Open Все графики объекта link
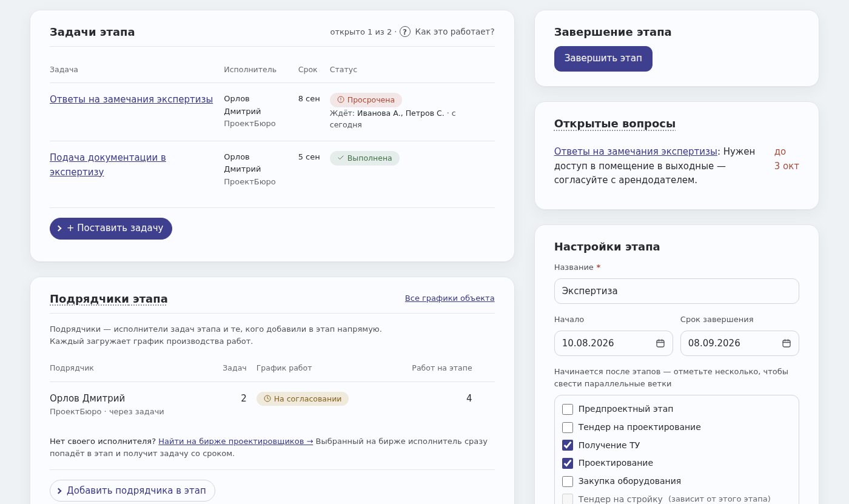This screenshot has width=849, height=504. click(450, 298)
